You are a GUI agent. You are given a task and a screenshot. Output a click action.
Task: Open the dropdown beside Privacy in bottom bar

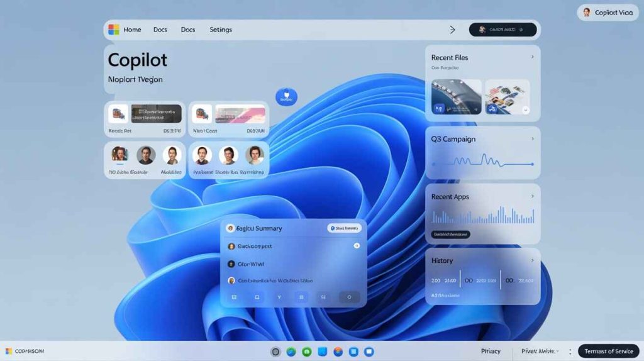540,351
